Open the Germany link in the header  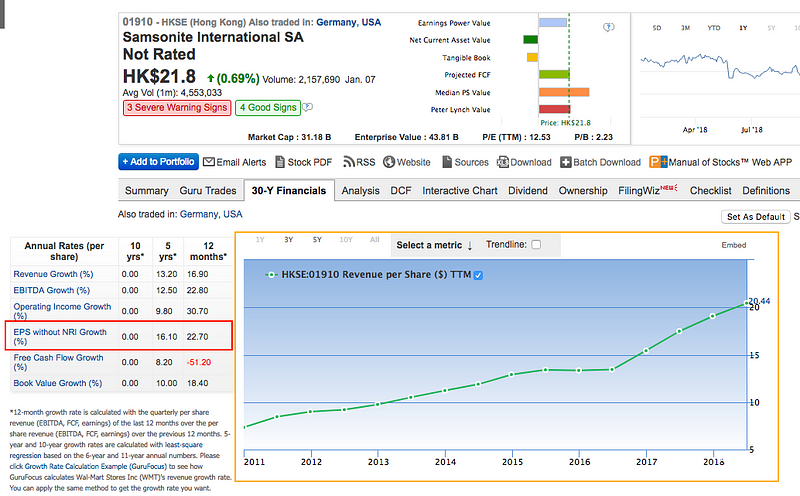[336, 22]
